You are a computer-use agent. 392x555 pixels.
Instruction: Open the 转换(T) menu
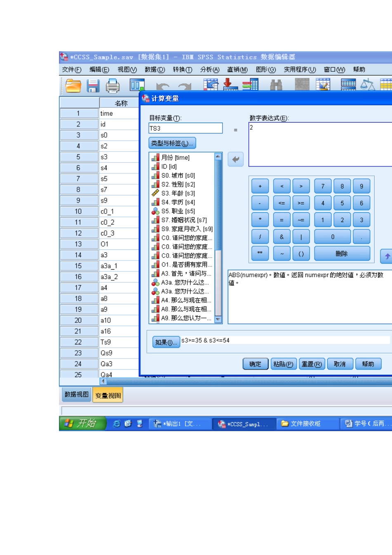point(182,69)
